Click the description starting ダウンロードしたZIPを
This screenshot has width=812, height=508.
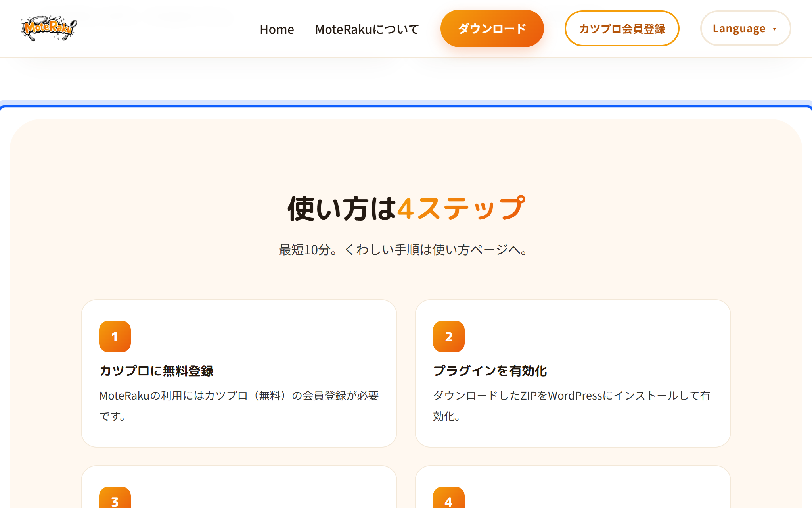pyautogui.click(x=572, y=406)
